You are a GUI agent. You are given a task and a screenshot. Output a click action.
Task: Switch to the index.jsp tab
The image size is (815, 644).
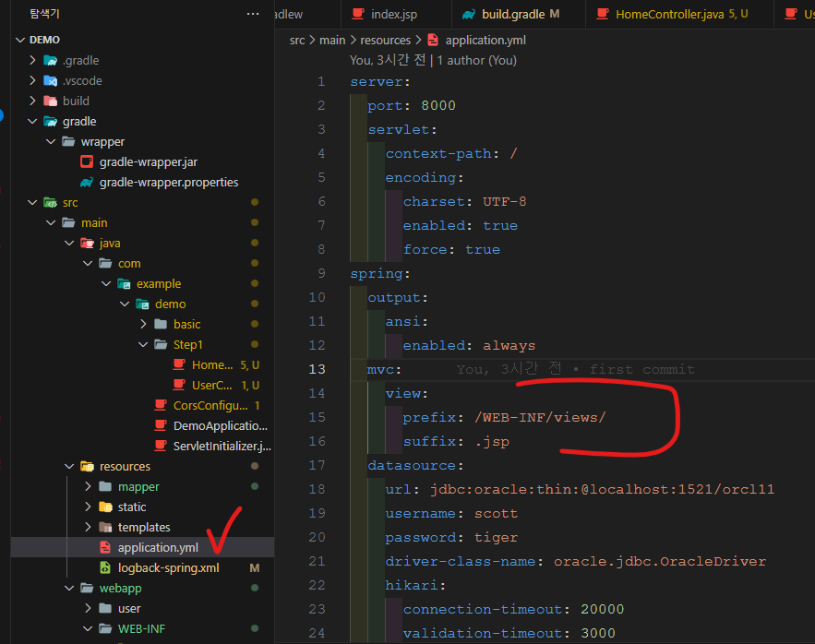click(394, 15)
